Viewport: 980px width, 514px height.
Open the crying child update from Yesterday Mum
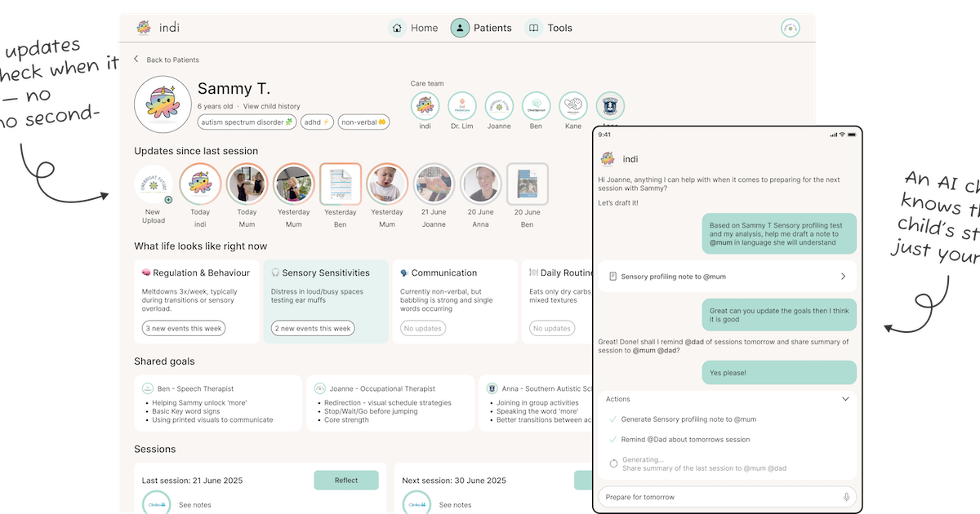coord(387,183)
